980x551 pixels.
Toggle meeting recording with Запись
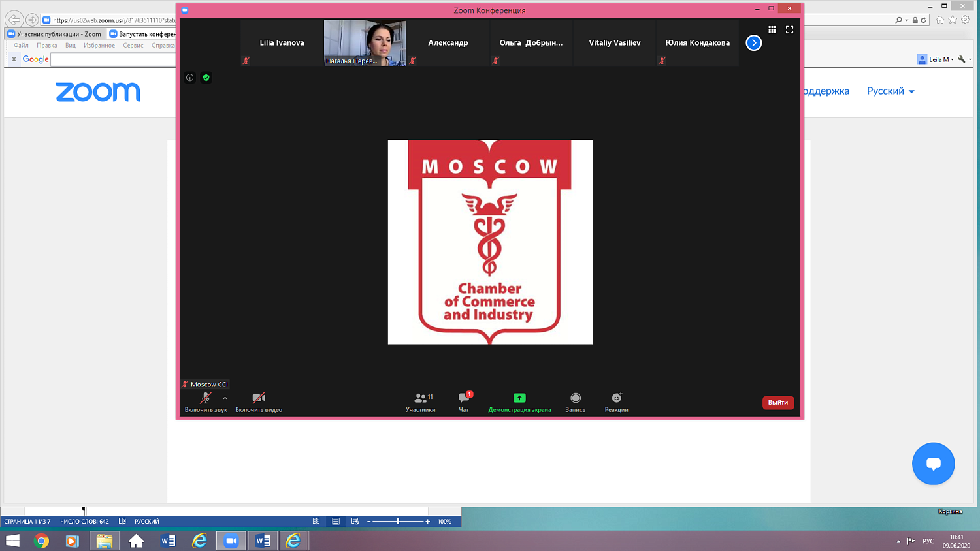pyautogui.click(x=576, y=402)
